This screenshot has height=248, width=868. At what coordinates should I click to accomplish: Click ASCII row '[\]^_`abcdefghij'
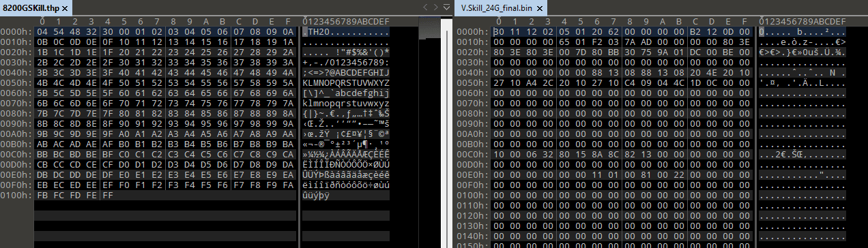[x=346, y=93]
